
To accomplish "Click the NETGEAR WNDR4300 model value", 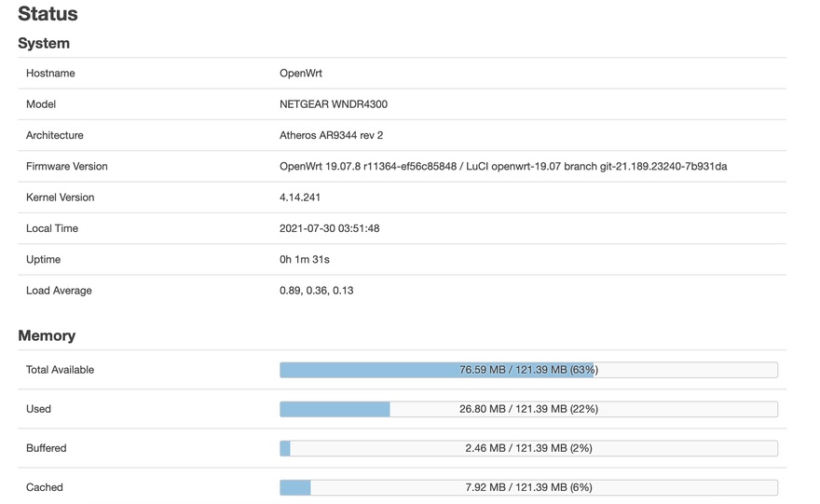I will 334,104.
